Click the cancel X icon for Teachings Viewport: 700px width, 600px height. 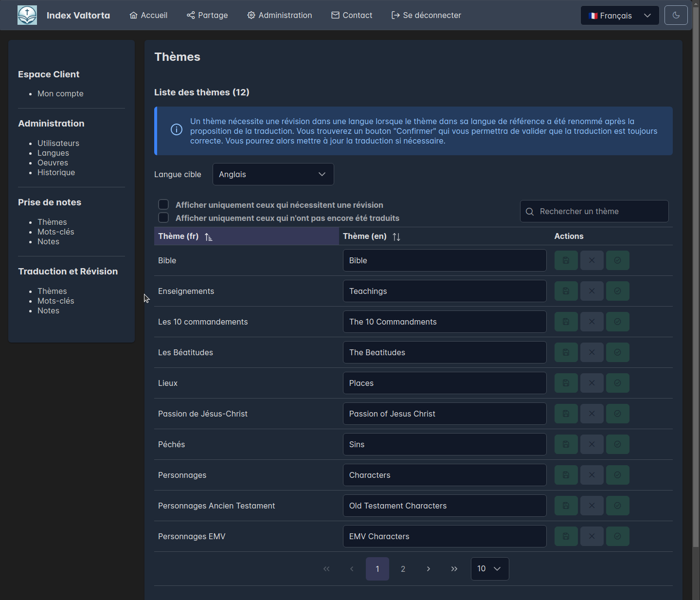coord(592,291)
